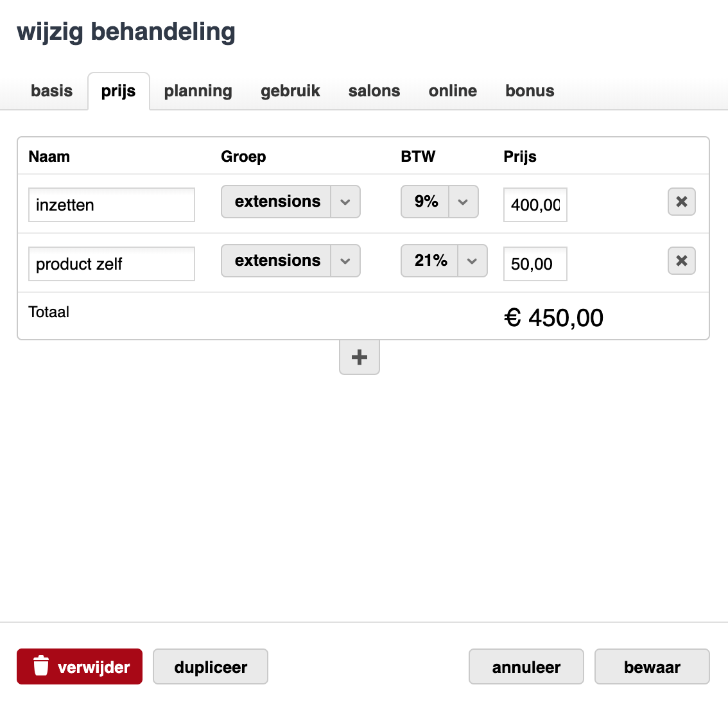Remove the inzetten price row
This screenshot has height=705, width=728.
[681, 202]
